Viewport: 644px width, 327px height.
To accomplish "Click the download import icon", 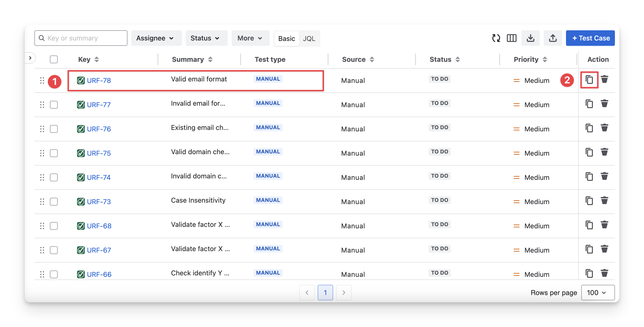I will pyautogui.click(x=530, y=38).
